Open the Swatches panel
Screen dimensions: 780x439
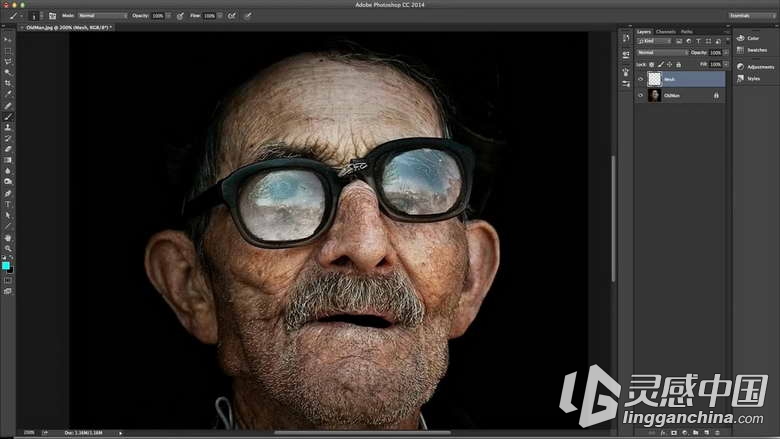752,50
